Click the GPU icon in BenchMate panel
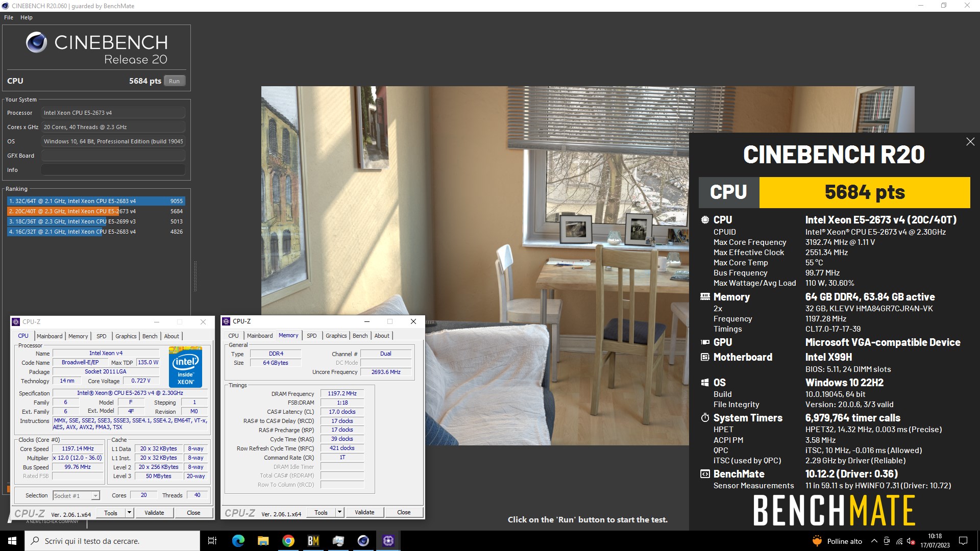Viewport: 980px width, 551px height. [705, 342]
